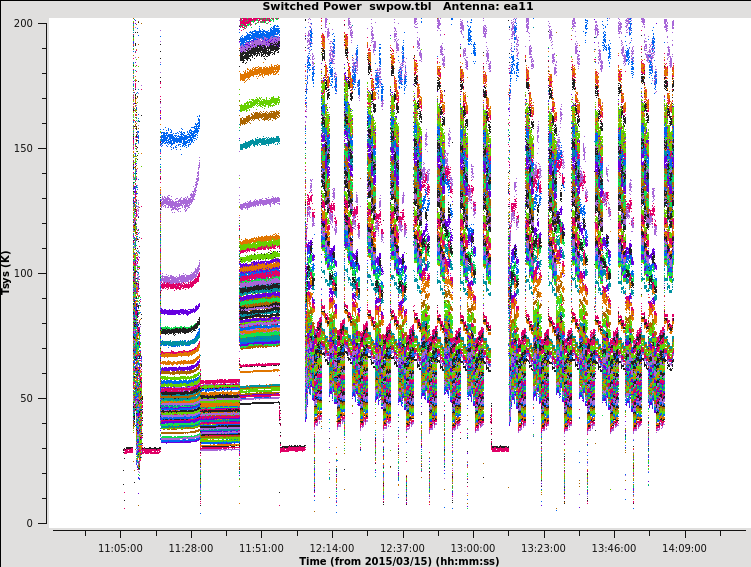
Task: Click the 12:14:00 time tick label
Action: (332, 548)
